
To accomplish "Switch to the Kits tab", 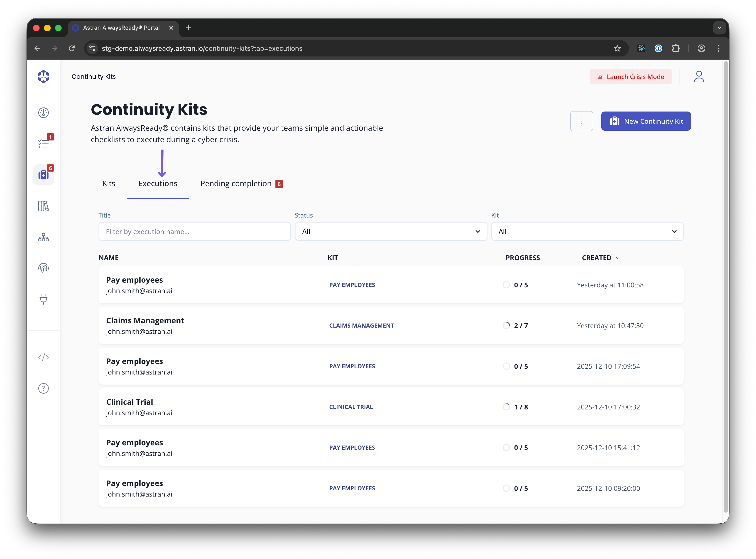I will [x=109, y=184].
